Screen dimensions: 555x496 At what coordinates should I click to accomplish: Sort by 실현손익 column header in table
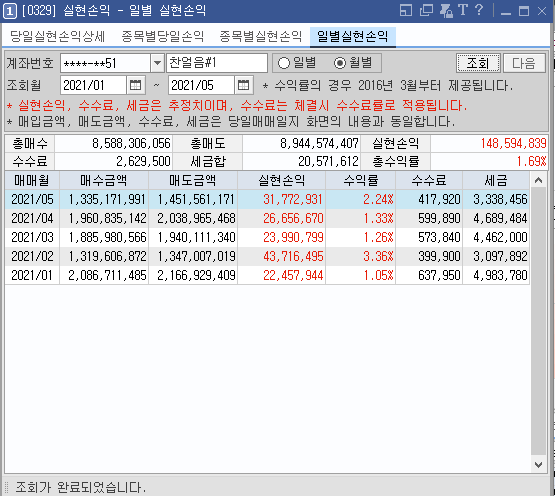[281, 181]
